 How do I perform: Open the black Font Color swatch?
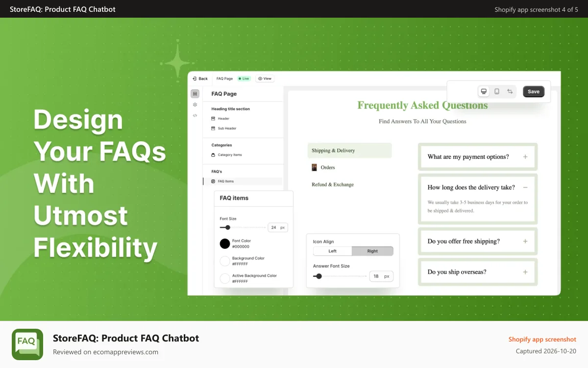(x=225, y=243)
